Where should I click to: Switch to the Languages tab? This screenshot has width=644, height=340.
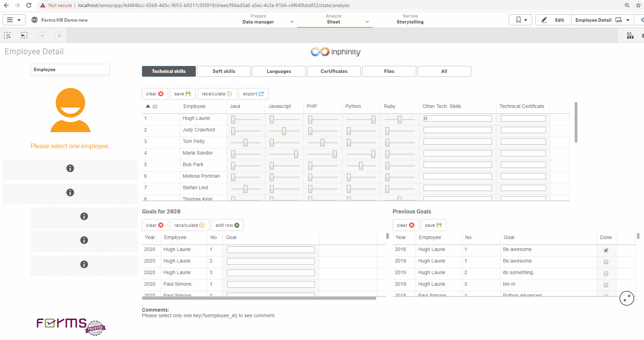pos(279,71)
